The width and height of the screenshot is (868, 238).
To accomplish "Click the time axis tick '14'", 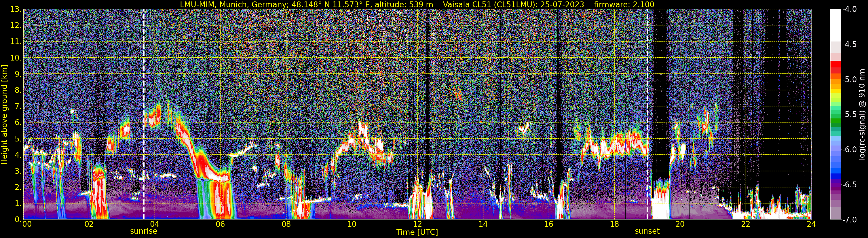I will pyautogui.click(x=483, y=224).
